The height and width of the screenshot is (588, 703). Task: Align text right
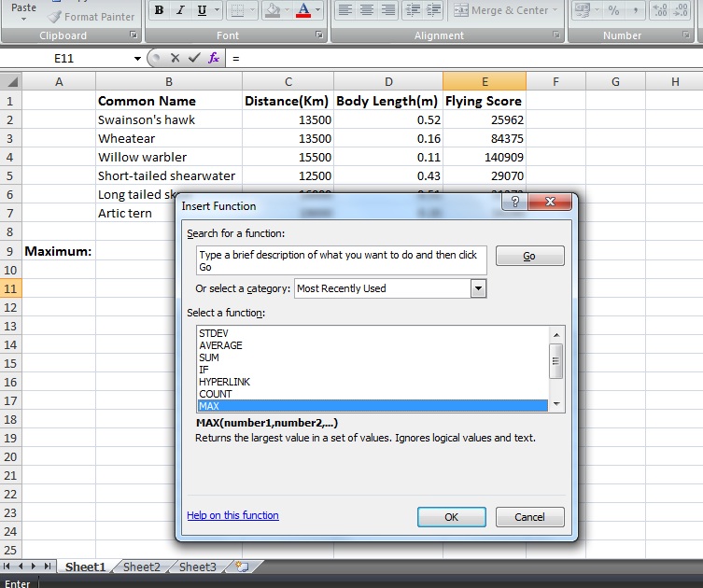click(x=388, y=10)
